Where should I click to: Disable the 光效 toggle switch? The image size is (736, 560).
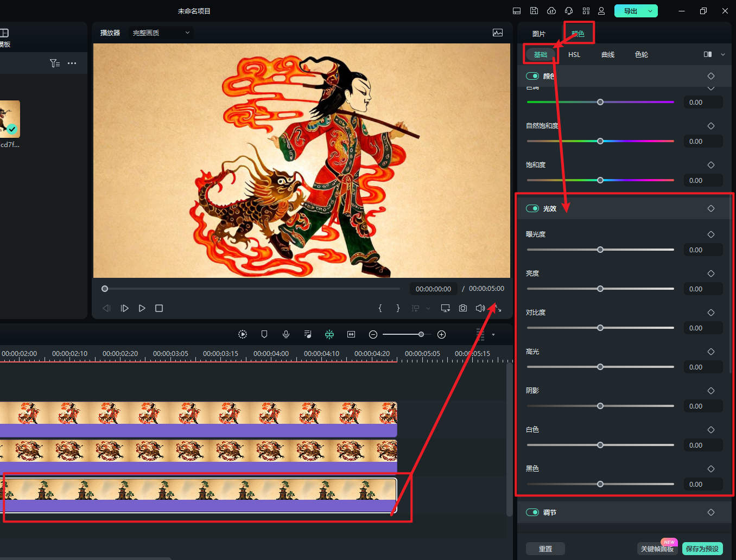pos(532,208)
